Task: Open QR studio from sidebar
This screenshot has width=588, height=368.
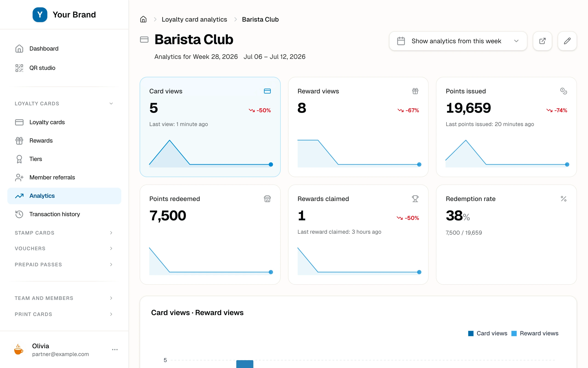Action: 64,68
